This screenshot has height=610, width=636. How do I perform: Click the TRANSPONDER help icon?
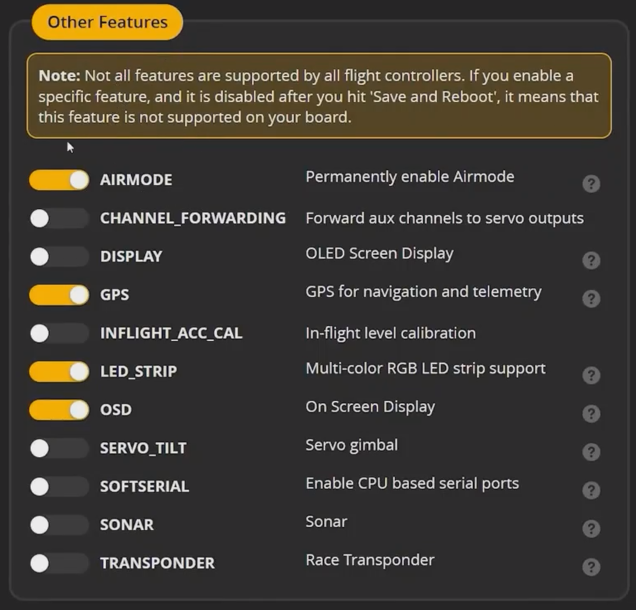[591, 567]
